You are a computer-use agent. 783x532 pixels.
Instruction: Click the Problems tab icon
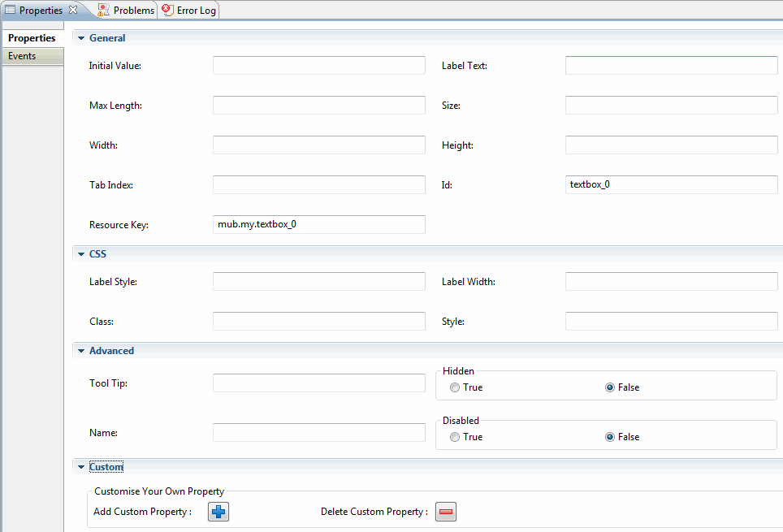tap(103, 10)
